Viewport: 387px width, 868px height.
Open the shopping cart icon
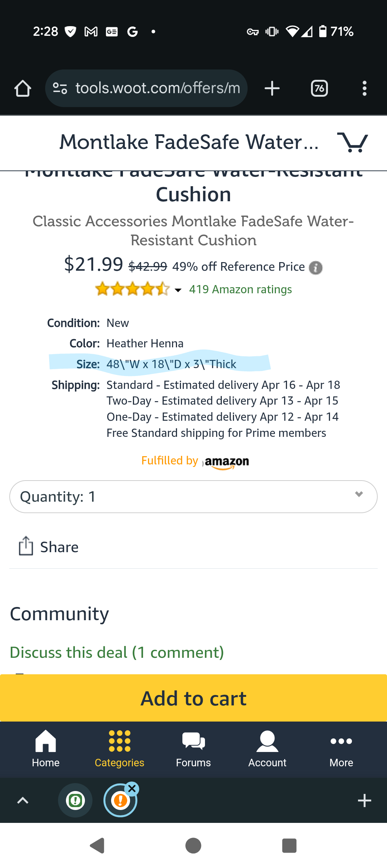click(353, 142)
